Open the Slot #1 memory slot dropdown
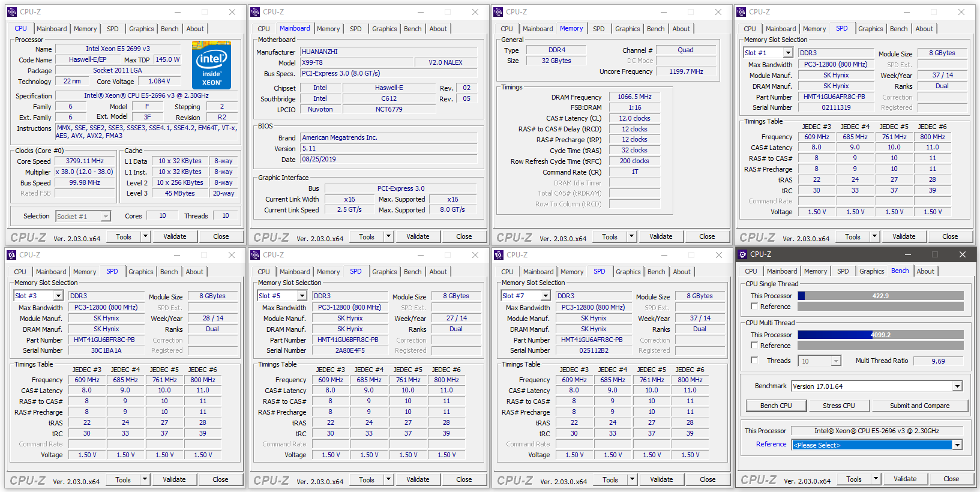Viewport: 980px width, 492px height. 787,53
